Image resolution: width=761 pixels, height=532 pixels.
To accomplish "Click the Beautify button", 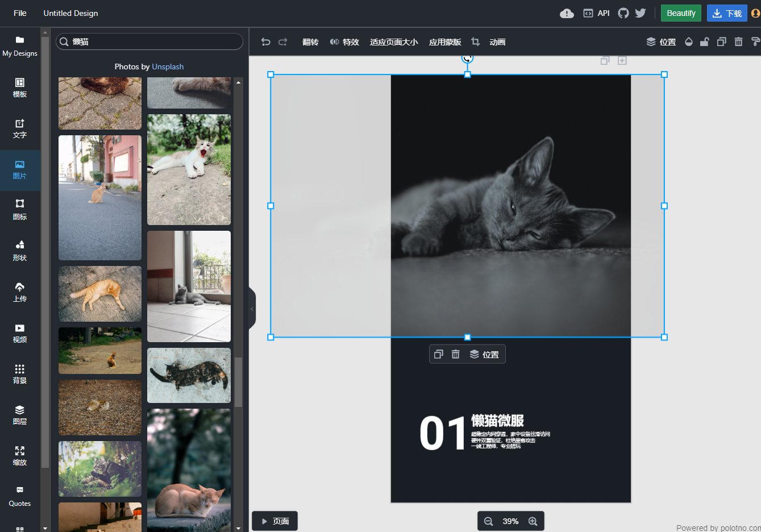I will pyautogui.click(x=681, y=13).
